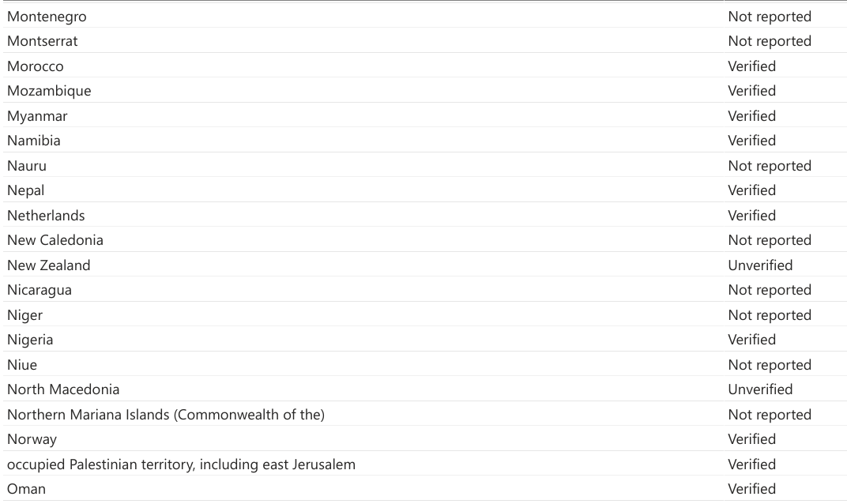Click the Niue country cell

22,365
